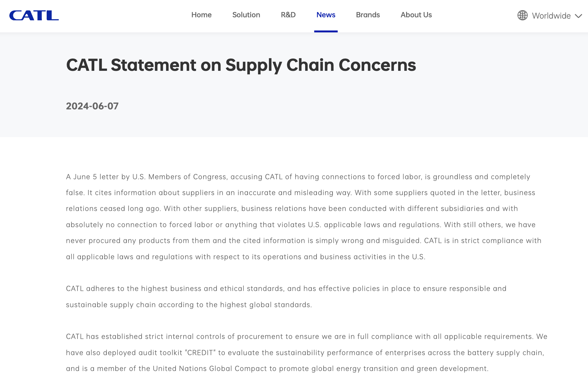The height and width of the screenshot is (381, 588).
Task: Click the article headline about Supply Chain Concerns
Action: (241, 65)
